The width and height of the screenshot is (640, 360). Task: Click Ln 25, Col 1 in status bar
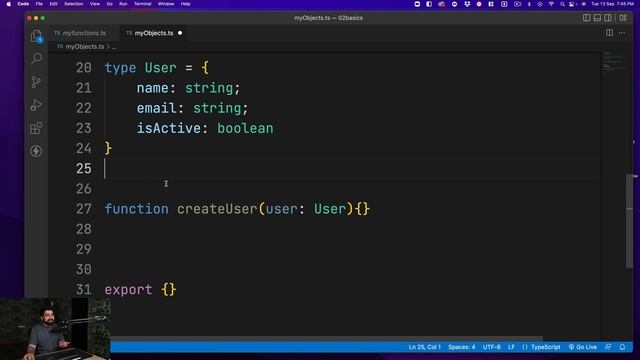pos(424,347)
